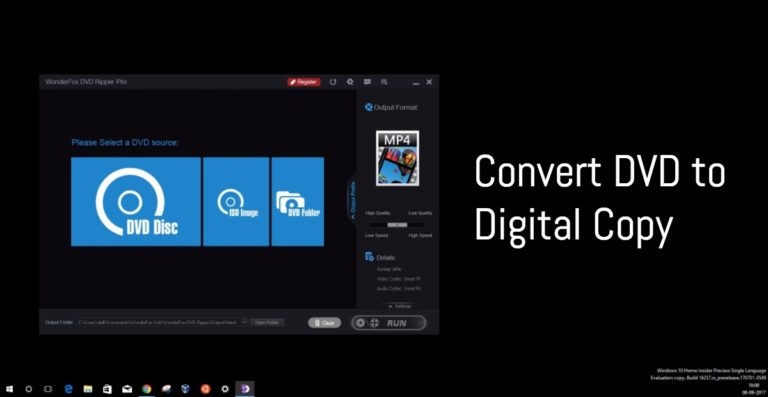Viewport: 768px width, 397px height.
Task: Click the Output Folder path field
Action: tap(157, 323)
